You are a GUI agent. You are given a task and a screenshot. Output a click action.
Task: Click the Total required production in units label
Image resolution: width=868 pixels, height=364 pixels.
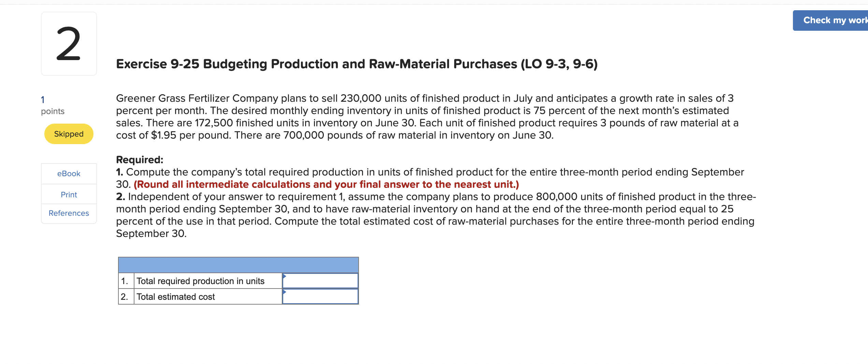(200, 281)
